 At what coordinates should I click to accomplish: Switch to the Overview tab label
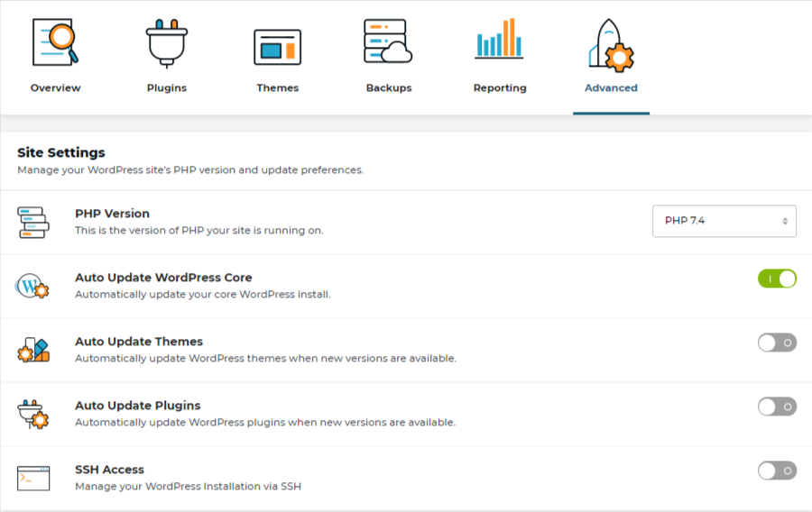55,88
